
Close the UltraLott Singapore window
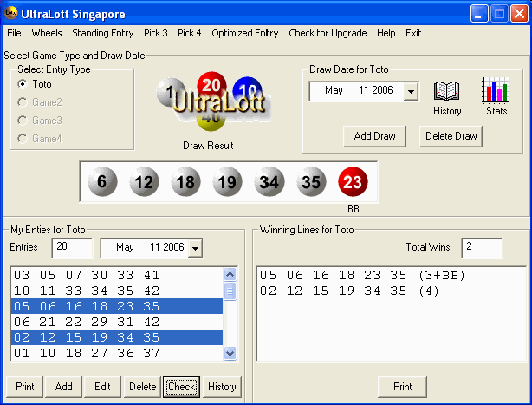click(x=520, y=14)
